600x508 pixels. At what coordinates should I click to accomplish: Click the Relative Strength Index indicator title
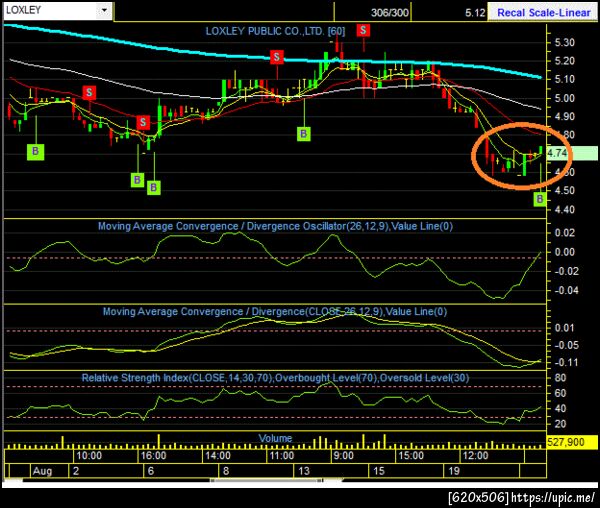275,378
